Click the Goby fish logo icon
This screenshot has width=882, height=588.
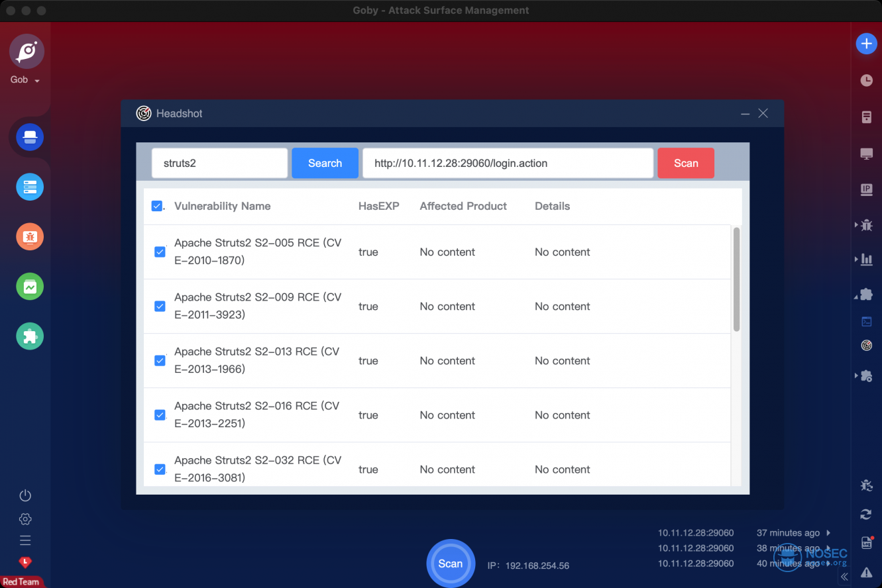point(27,52)
